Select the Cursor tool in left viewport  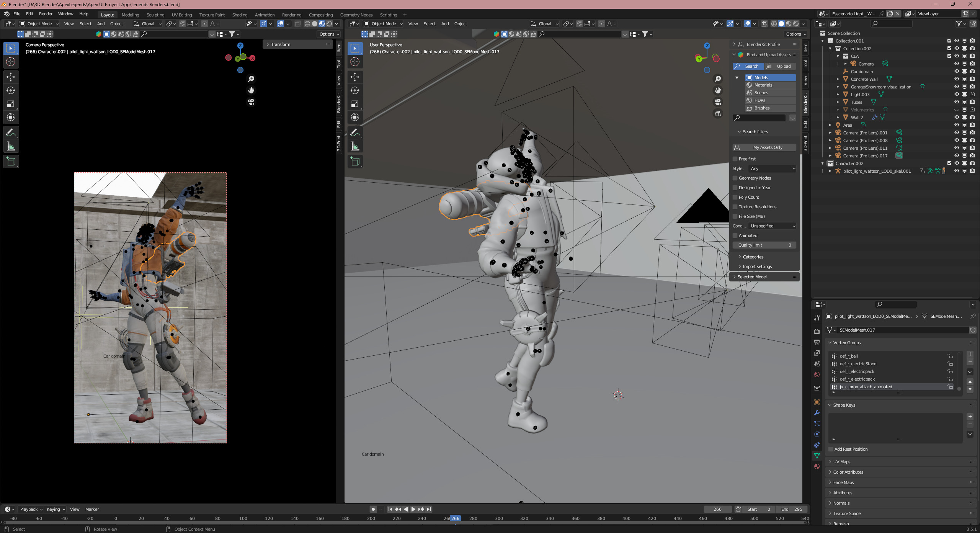(11, 62)
